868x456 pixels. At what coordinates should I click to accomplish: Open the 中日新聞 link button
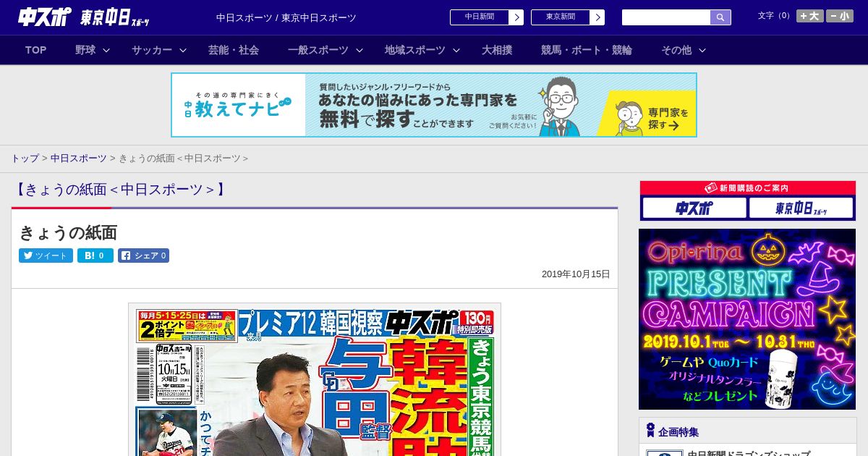(480, 17)
